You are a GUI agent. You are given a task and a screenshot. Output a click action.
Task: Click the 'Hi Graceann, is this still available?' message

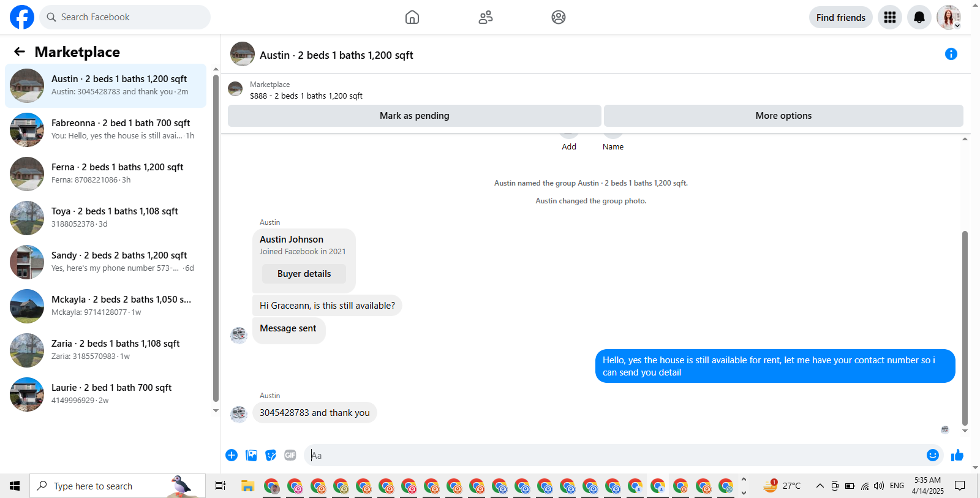point(327,306)
